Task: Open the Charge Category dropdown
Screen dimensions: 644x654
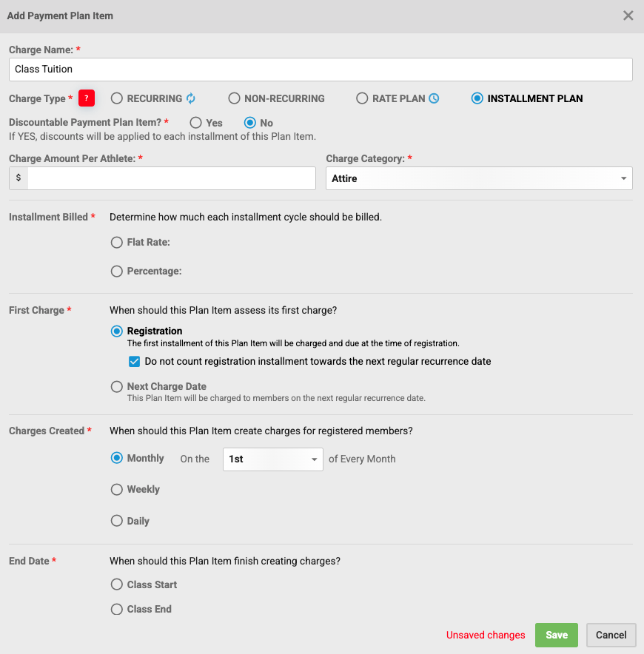Action: 479,178
